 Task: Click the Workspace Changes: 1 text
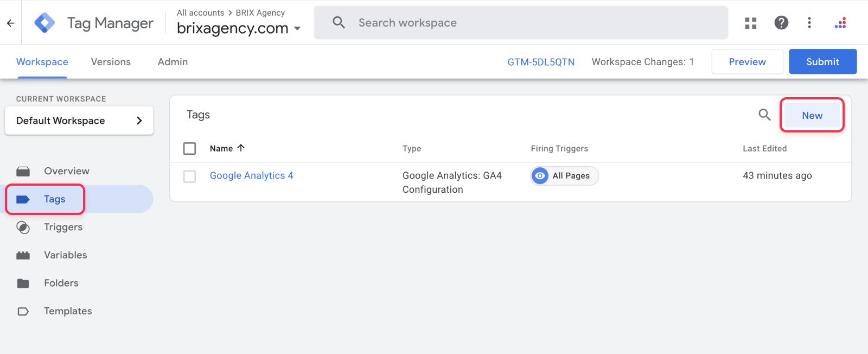pos(642,62)
